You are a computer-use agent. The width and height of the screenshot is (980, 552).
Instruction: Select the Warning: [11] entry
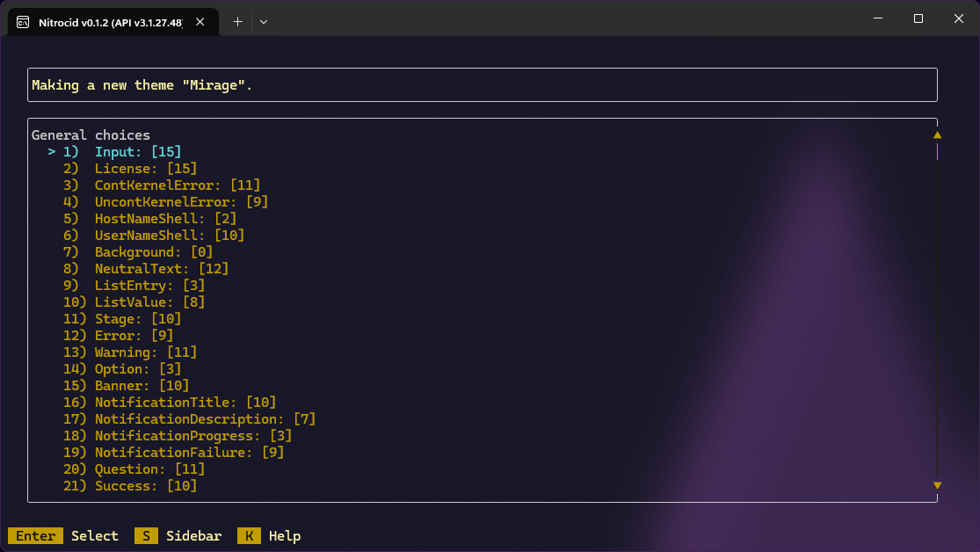[x=145, y=352]
